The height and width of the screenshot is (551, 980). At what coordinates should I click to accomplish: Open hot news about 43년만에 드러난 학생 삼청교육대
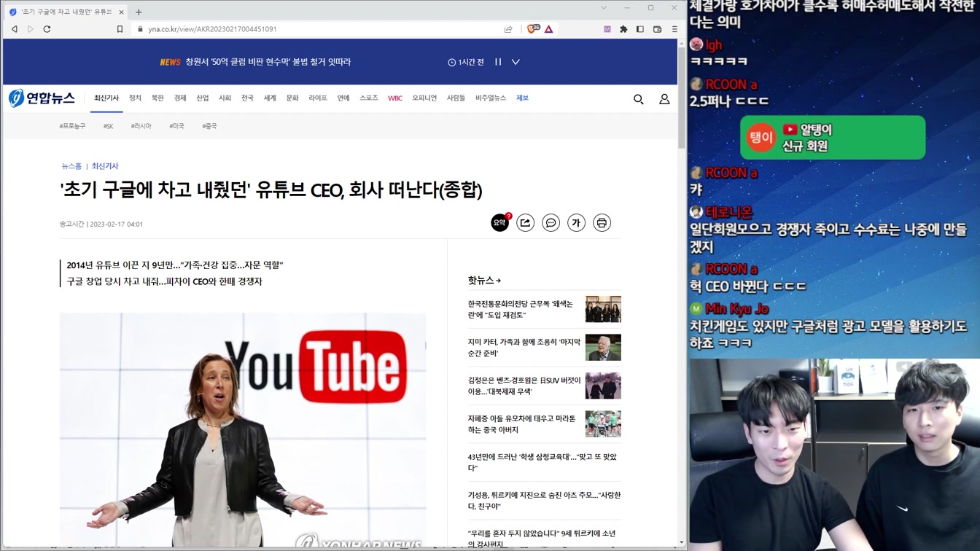point(542,462)
